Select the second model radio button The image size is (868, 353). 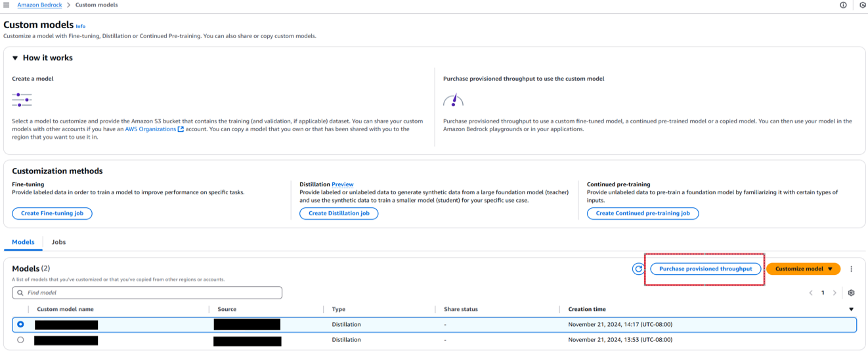tap(20, 340)
